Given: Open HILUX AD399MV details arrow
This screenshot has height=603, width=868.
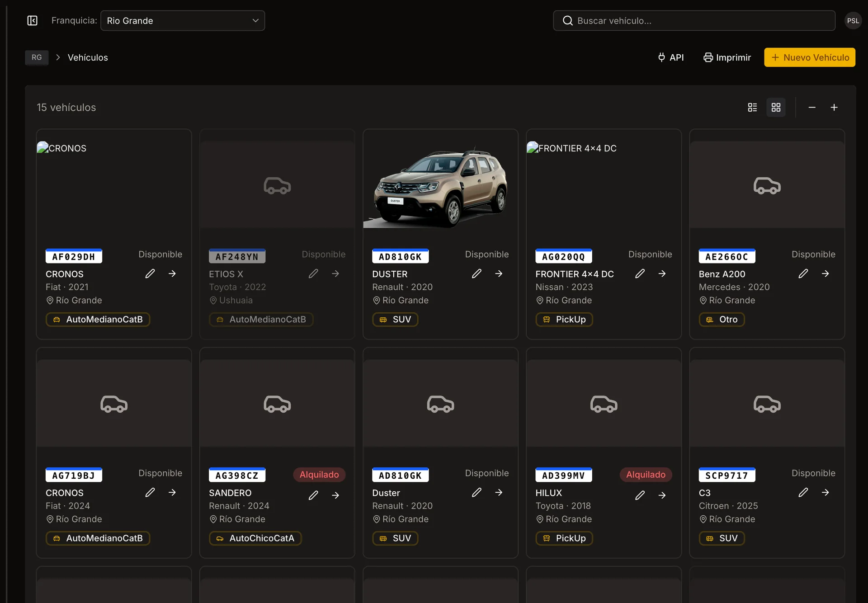Looking at the screenshot, I should click(662, 495).
